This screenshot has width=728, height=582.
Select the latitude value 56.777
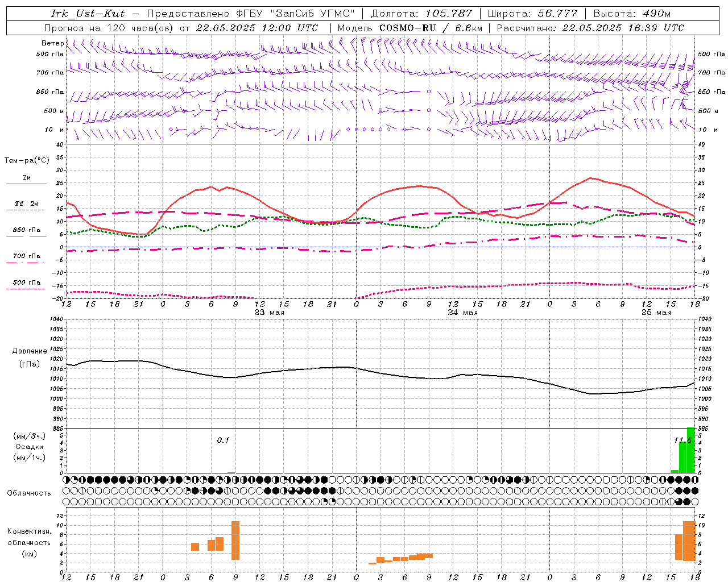coord(558,14)
